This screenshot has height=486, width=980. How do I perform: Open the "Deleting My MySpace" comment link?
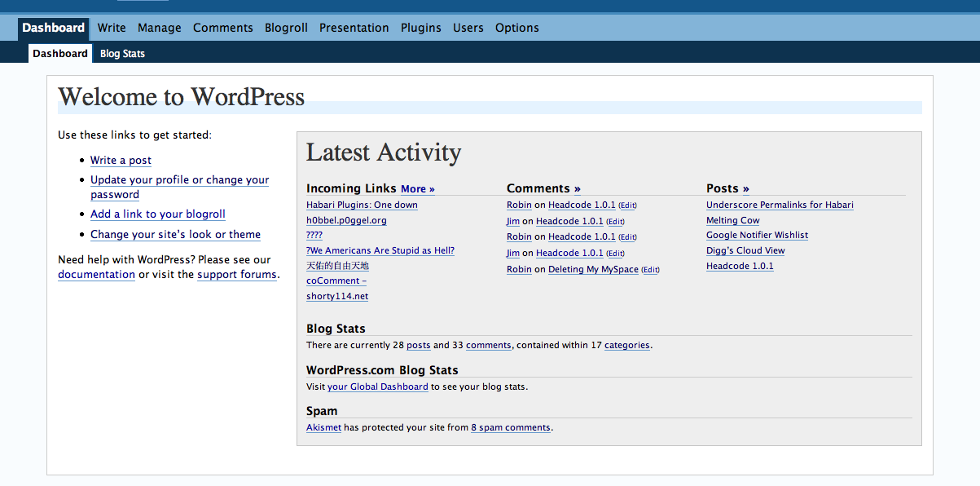pyautogui.click(x=593, y=270)
